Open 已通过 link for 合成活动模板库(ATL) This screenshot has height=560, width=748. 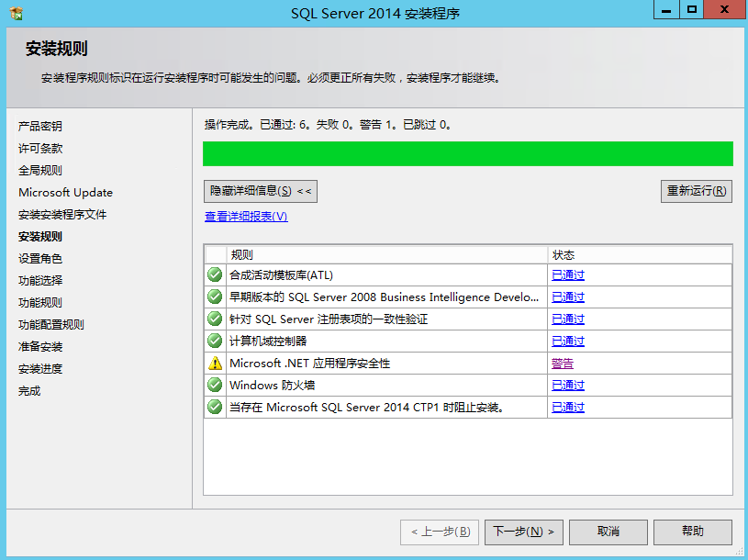coord(568,275)
